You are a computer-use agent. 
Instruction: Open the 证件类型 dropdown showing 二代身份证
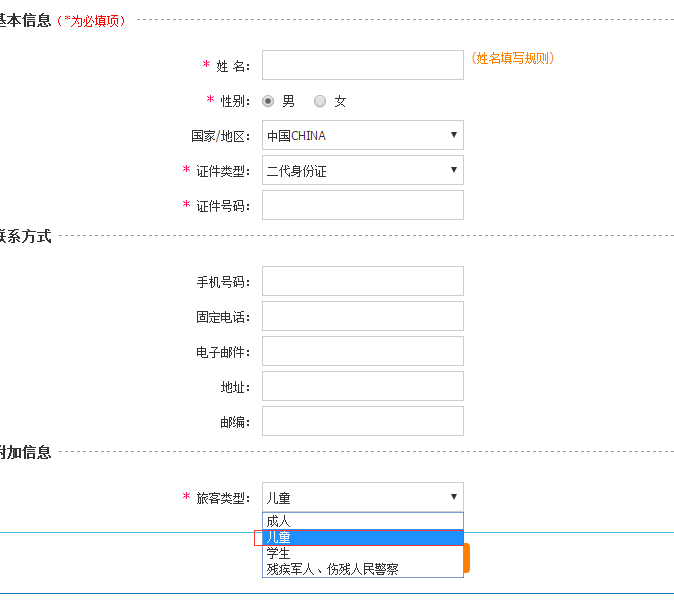[x=362, y=171]
